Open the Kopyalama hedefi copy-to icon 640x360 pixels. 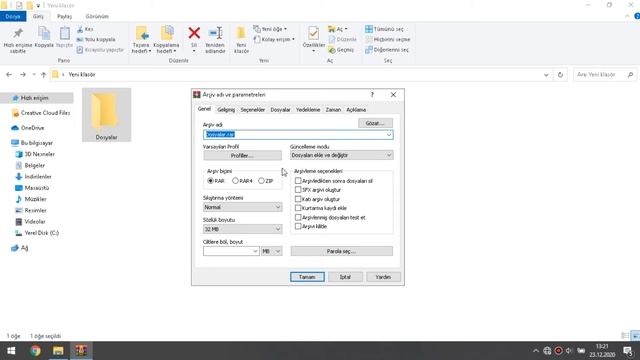(x=167, y=34)
